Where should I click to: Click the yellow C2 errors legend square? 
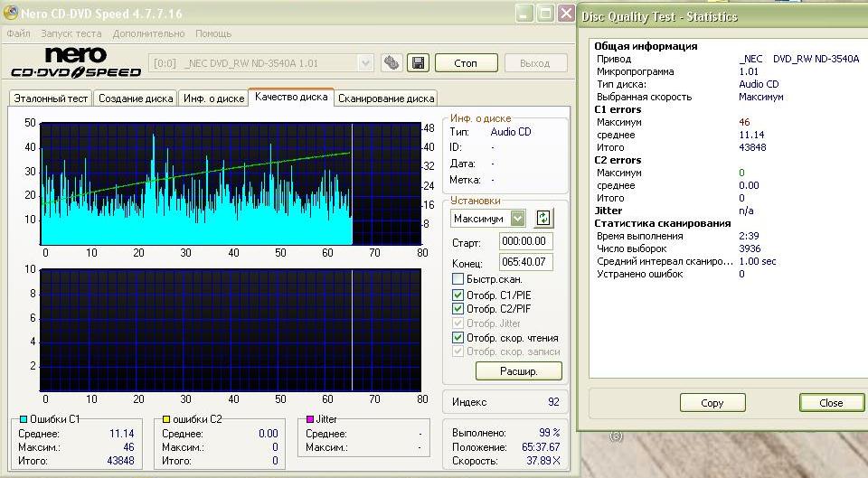(x=165, y=420)
